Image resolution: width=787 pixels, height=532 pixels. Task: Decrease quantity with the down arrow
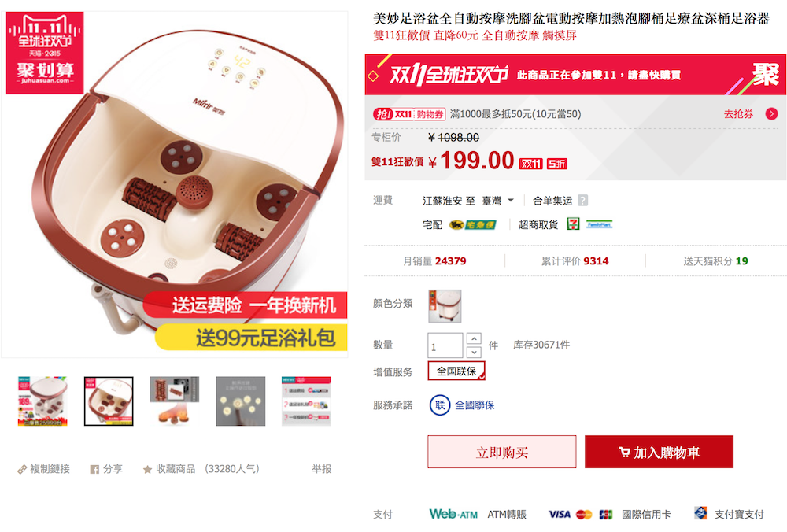coord(474,352)
